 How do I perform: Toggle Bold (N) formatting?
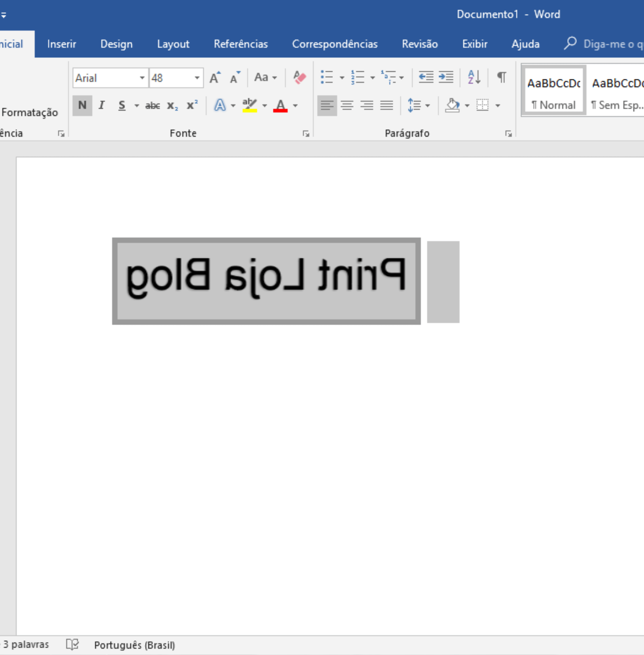[x=82, y=105]
